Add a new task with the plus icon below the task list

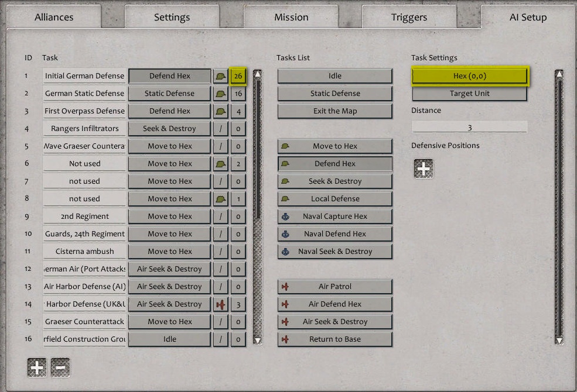tap(37, 367)
